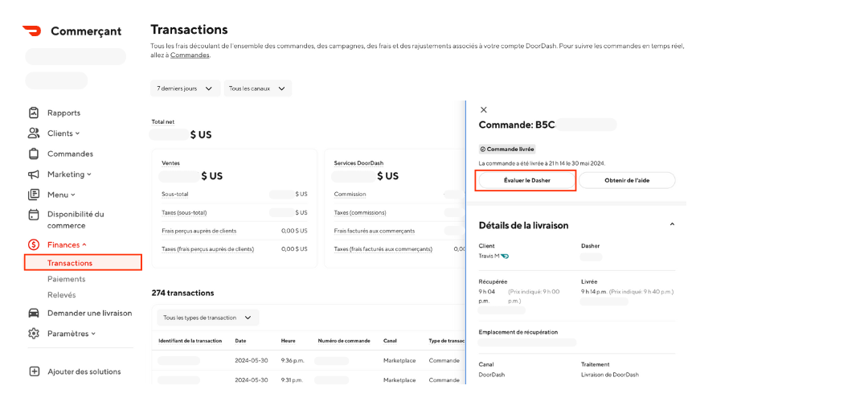Viewport: 868px width, 402px height.
Task: Click the Sous-total label
Action: click(174, 195)
